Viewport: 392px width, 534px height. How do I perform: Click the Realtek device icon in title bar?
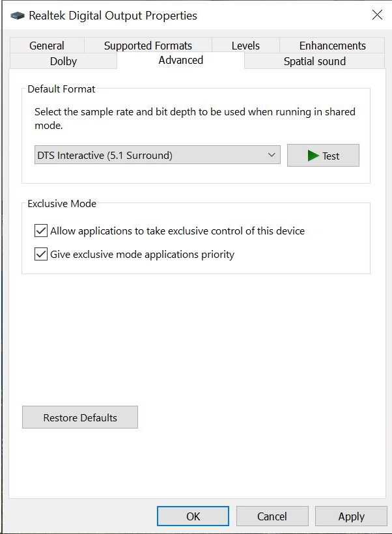(18, 16)
